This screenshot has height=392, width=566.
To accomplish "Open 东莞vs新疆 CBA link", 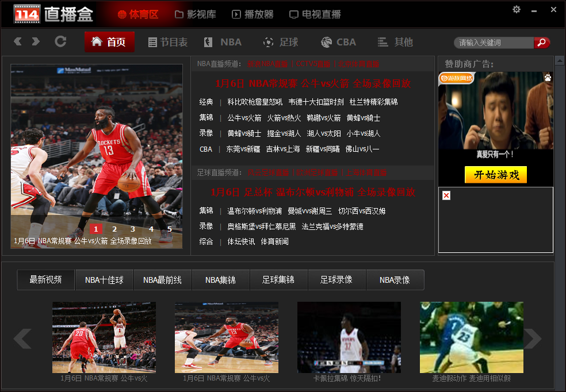I will coord(243,149).
